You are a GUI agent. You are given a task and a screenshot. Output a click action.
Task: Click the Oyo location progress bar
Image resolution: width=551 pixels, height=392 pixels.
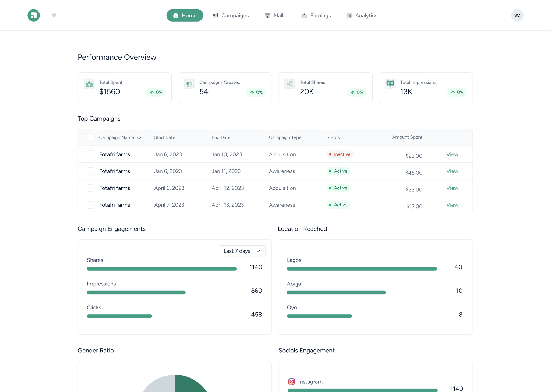[319, 316]
